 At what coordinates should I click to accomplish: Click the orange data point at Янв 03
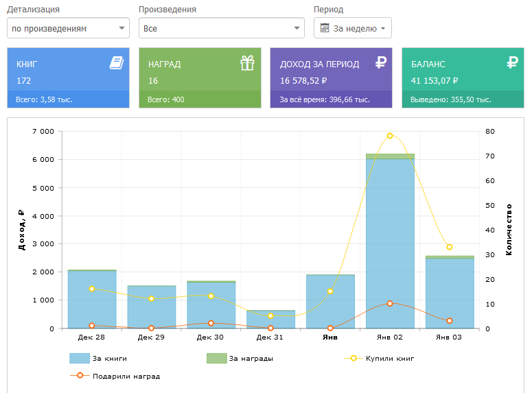(450, 321)
